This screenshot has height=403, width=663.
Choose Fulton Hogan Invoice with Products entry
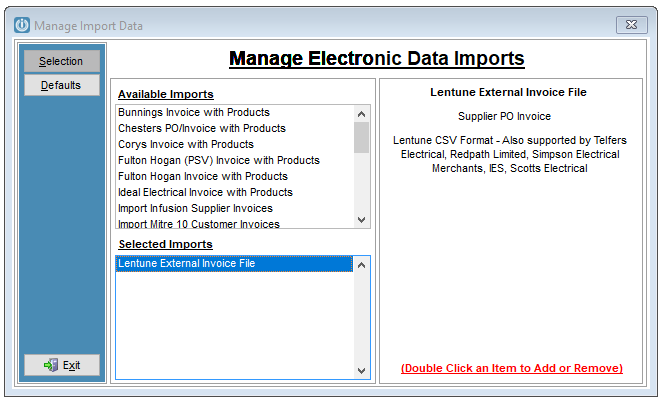pyautogui.click(x=235, y=176)
